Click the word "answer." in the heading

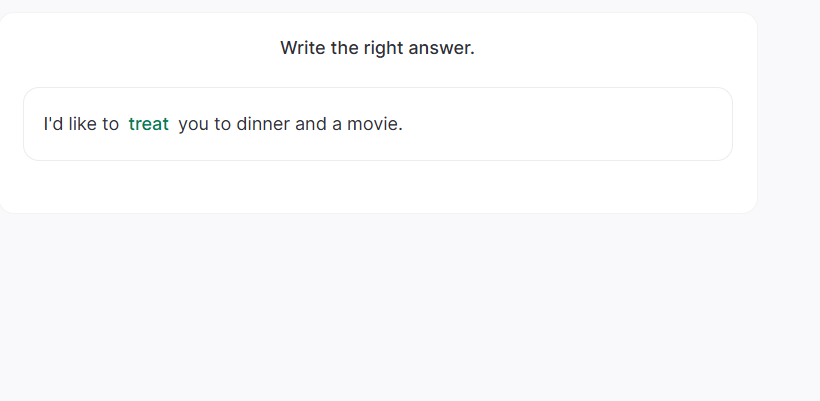pos(441,48)
